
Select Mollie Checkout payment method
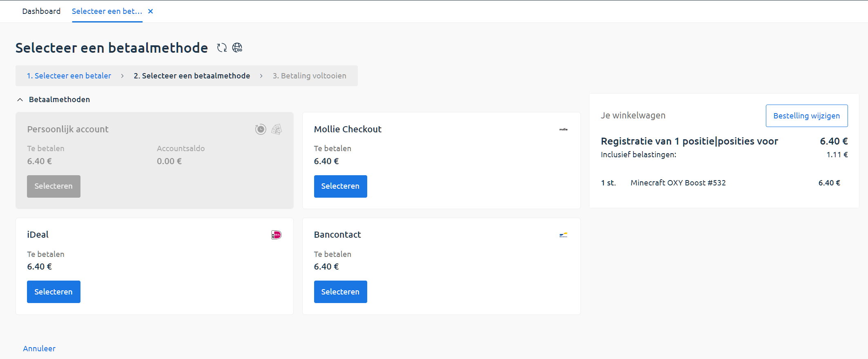click(x=340, y=186)
